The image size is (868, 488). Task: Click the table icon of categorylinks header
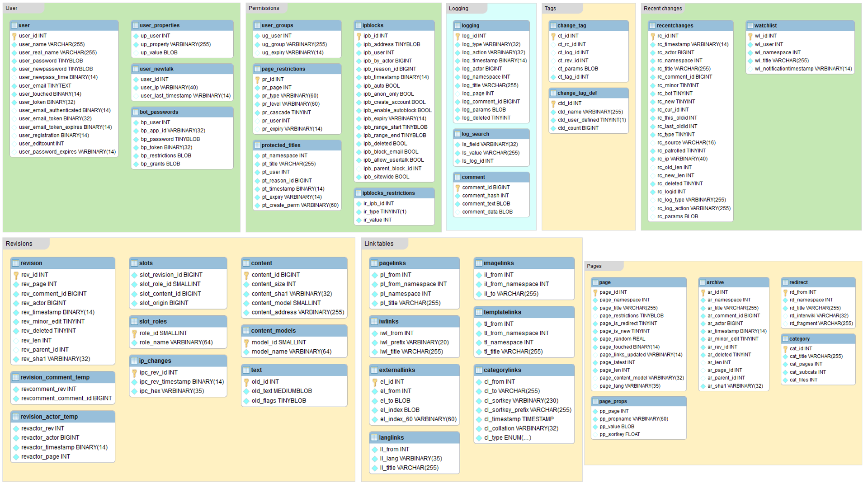(479, 370)
